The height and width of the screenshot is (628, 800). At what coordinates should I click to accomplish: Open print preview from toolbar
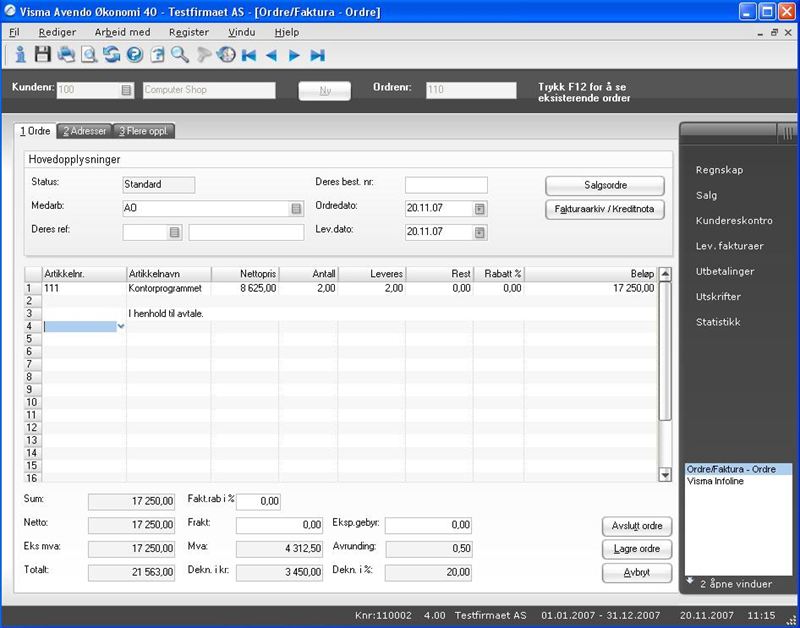[x=88, y=55]
